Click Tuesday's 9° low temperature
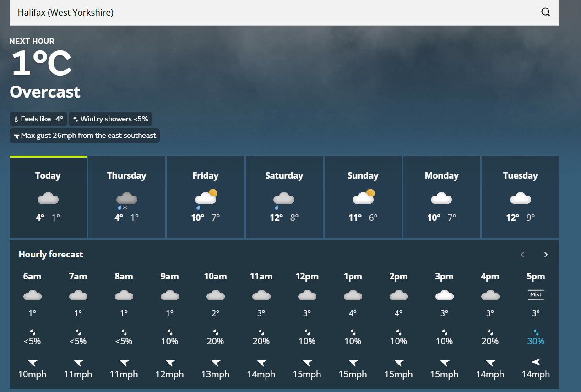581x392 pixels. coord(531,218)
